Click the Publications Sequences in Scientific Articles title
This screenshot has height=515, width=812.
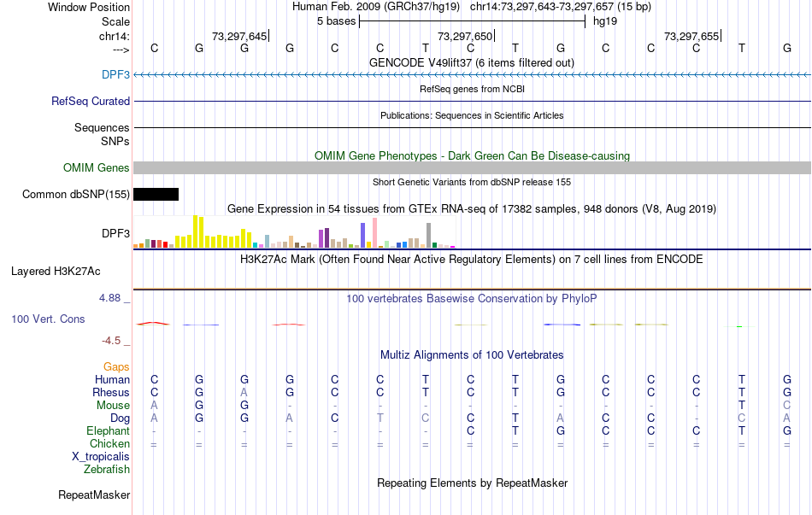tap(472, 115)
